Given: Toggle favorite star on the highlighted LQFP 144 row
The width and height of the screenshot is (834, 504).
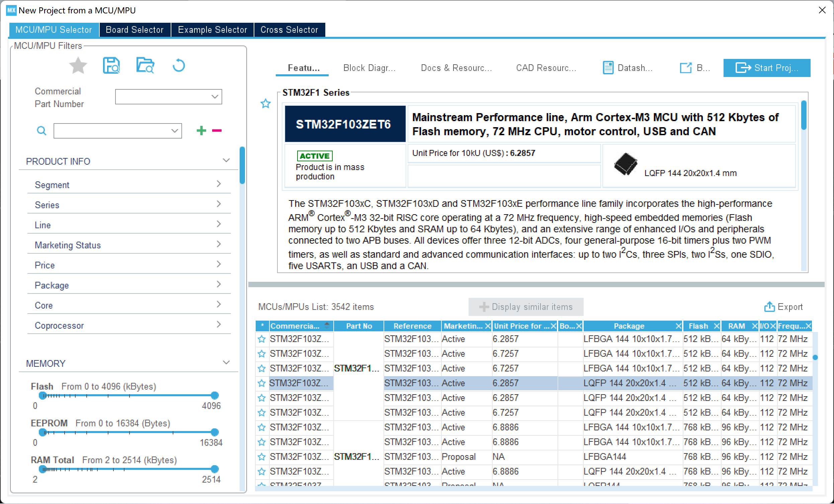Looking at the screenshot, I should pyautogui.click(x=261, y=383).
